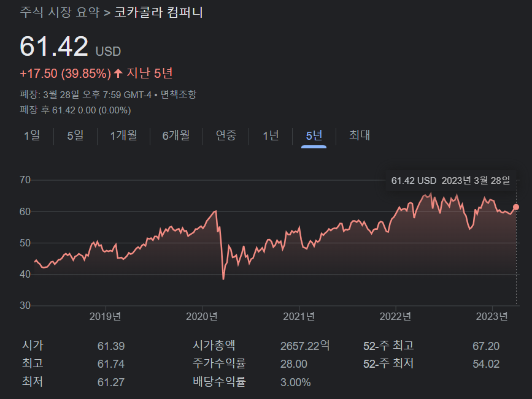Image resolution: width=532 pixels, height=399 pixels.
Task: Click the chart tooltip reading 61.42 USD
Action: [x=451, y=181]
